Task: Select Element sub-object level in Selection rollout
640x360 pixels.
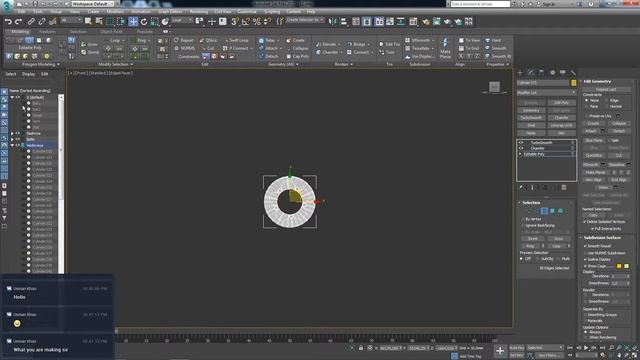Action: coord(560,211)
